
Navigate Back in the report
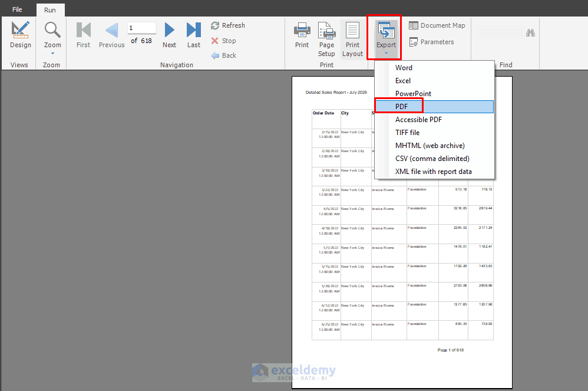point(223,55)
